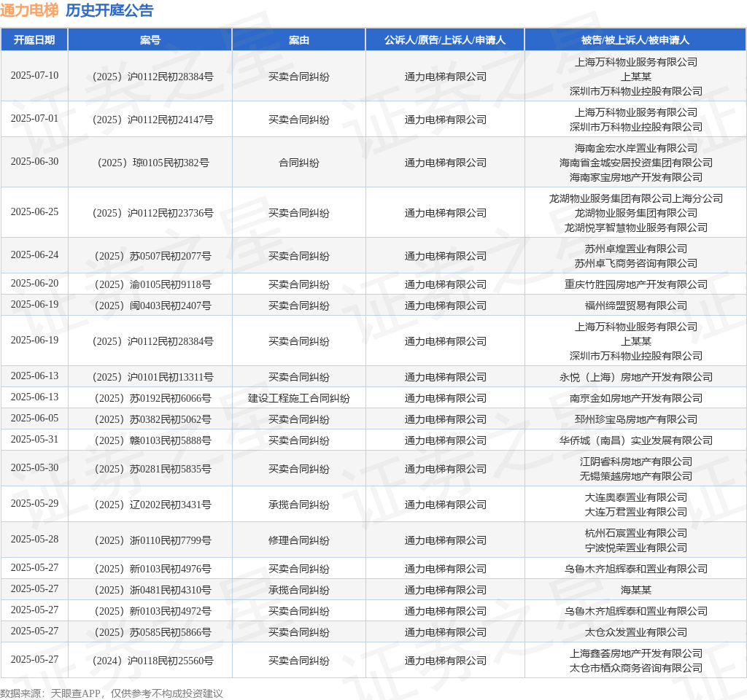Click the date 2025-06-25
Image resolution: width=747 pixels, height=700 pixels.
[34, 211]
